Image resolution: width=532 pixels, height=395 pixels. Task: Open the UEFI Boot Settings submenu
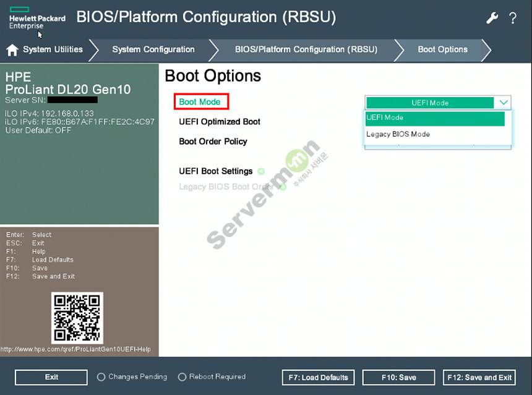(x=216, y=171)
